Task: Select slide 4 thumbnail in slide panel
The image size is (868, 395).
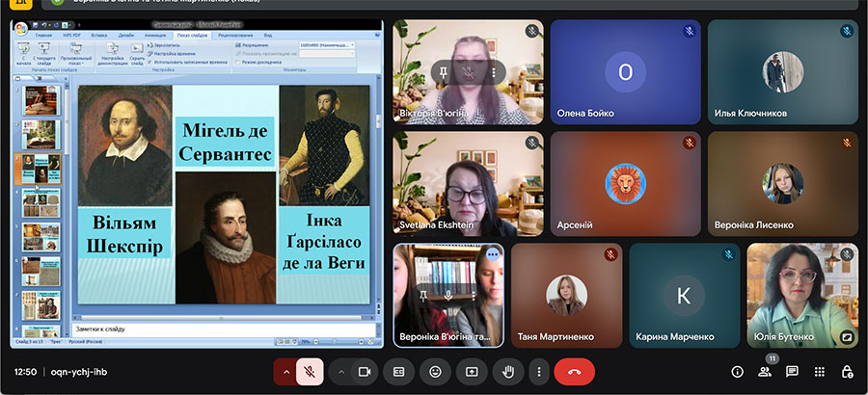Action: 41,203
